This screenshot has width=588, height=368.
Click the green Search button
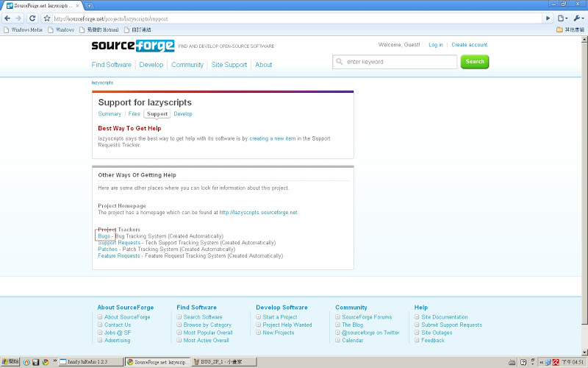(x=475, y=62)
